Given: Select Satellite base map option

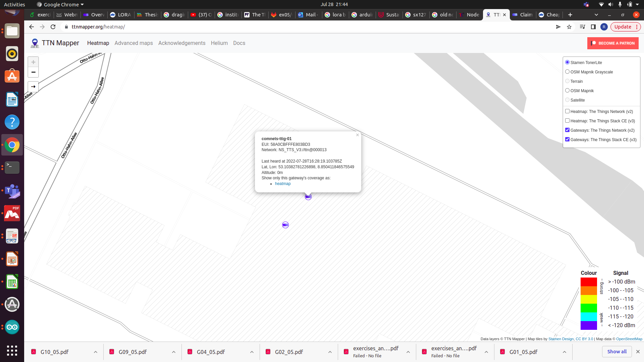Looking at the screenshot, I should click(568, 100).
